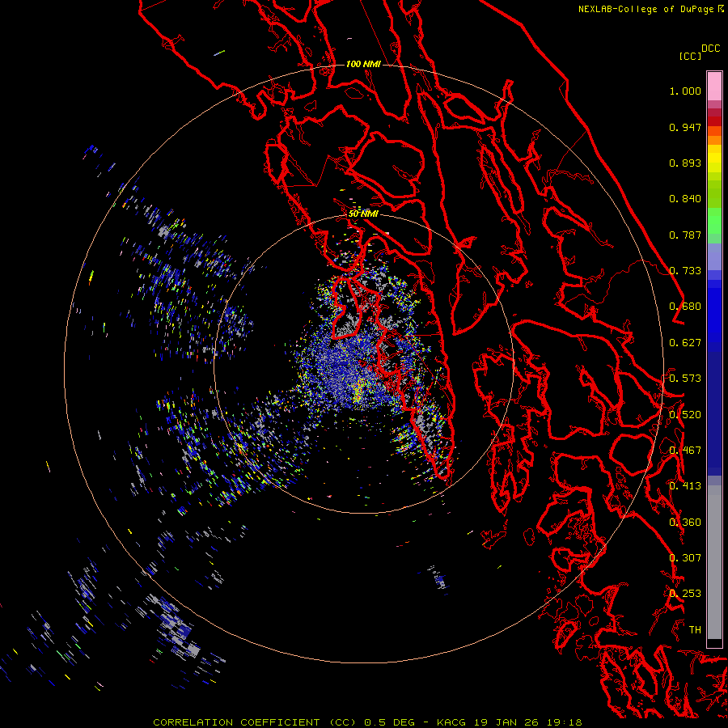Click the [CC] units label
Viewport: 728px width, 728px height.
click(691, 56)
